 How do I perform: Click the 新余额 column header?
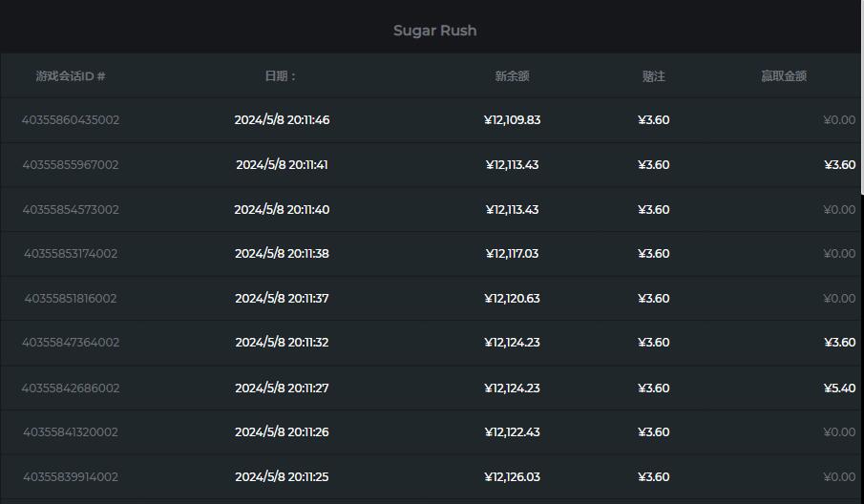512,76
